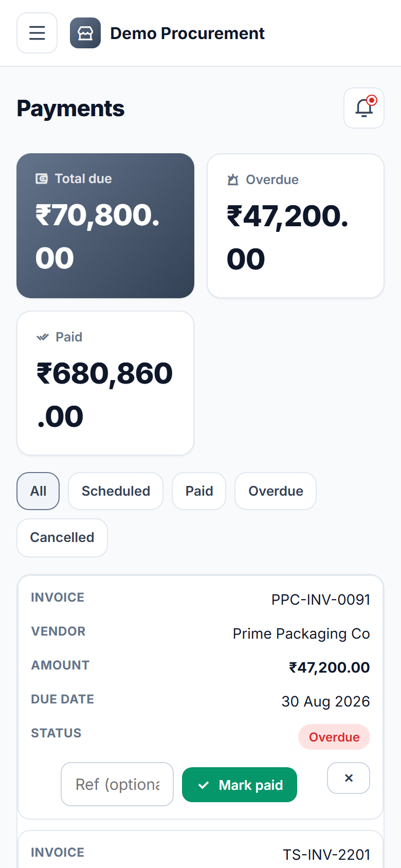Viewport: 401px width, 868px height.
Task: Show only Paid payments
Action: 199,491
